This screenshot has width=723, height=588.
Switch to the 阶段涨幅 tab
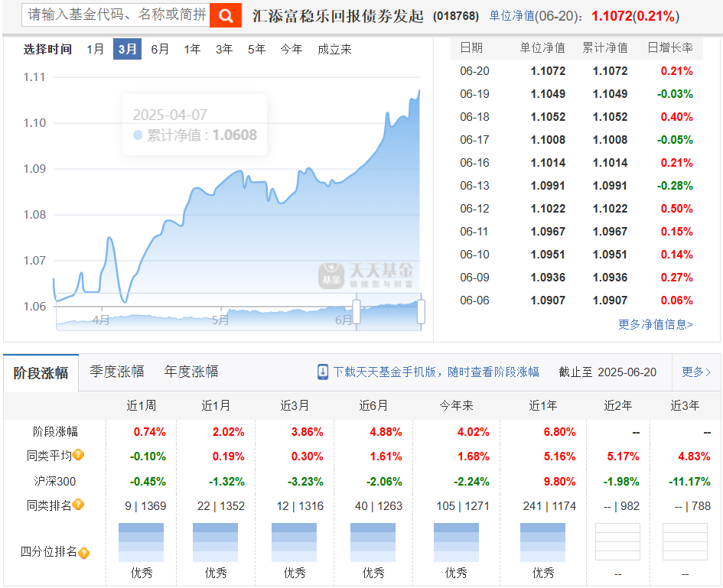pyautogui.click(x=41, y=373)
